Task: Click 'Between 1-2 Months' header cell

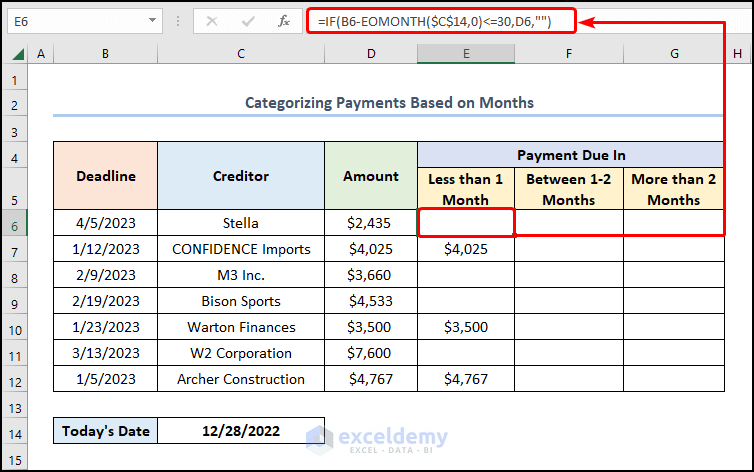Action: pyautogui.click(x=569, y=189)
